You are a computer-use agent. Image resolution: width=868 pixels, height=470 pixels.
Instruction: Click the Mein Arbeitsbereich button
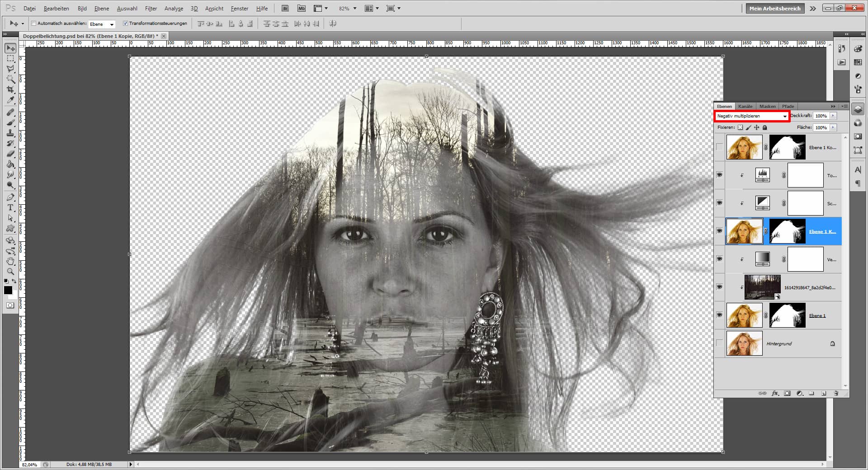pyautogui.click(x=774, y=8)
